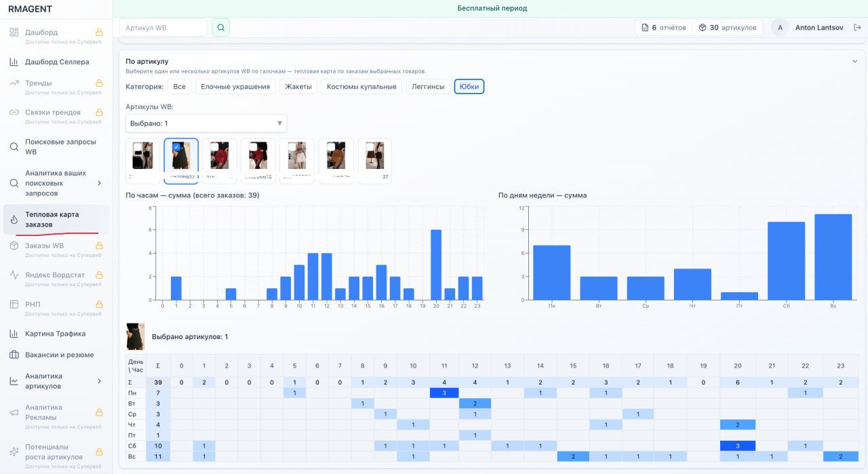
Task: Expand Аналитика ваших поисковых запросов submenu arrow
Action: click(99, 183)
